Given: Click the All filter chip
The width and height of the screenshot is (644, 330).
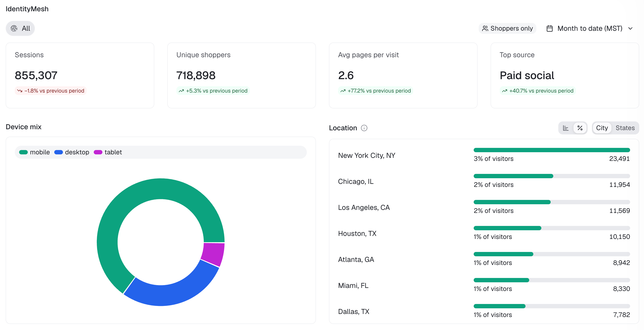Looking at the screenshot, I should (x=20, y=28).
